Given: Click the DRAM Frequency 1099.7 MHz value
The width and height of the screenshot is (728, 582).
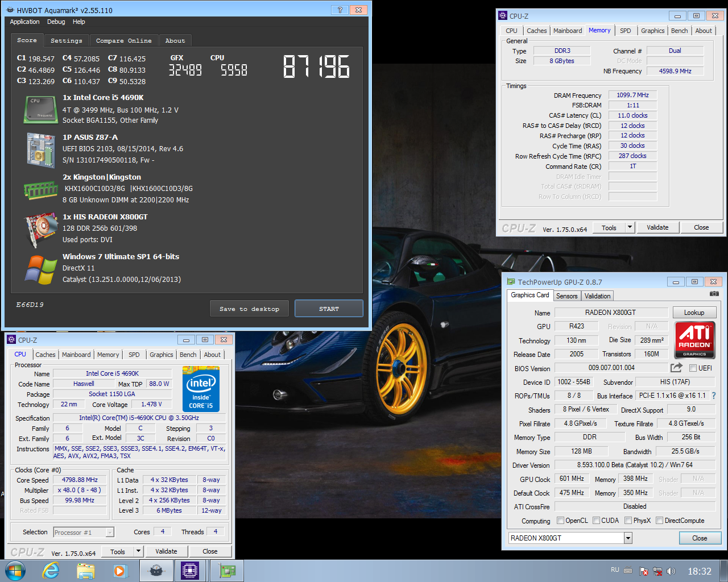Looking at the screenshot, I should [x=632, y=95].
